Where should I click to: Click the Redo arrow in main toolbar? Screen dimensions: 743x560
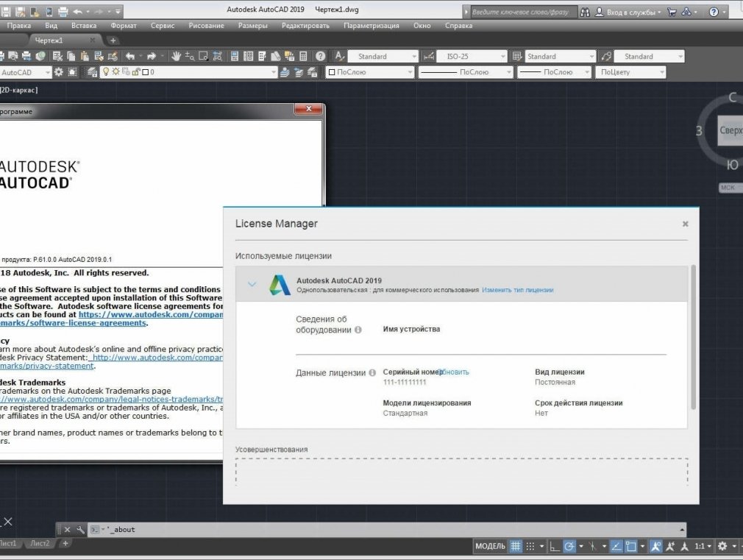[x=151, y=56]
